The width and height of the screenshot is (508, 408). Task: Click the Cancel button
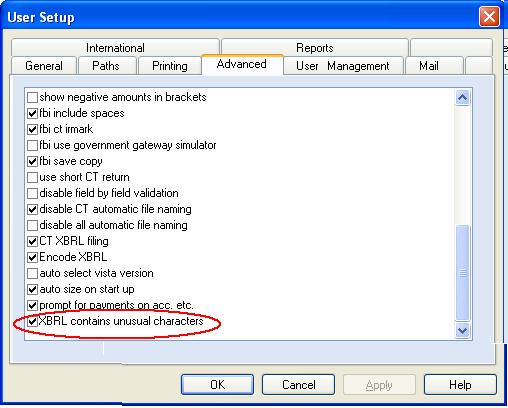point(298,385)
